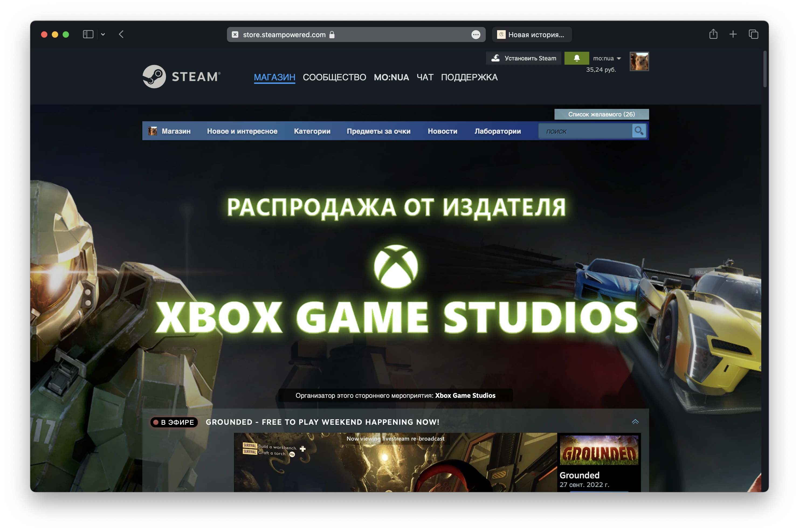Viewport: 799px width, 532px height.
Task: Show the tab overview icon
Action: [753, 34]
